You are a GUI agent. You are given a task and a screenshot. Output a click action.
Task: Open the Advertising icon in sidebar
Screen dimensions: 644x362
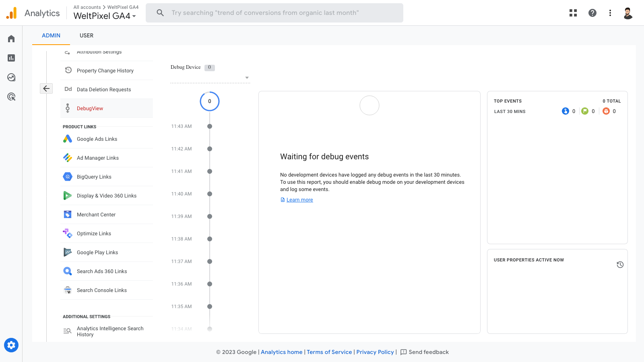tap(11, 97)
